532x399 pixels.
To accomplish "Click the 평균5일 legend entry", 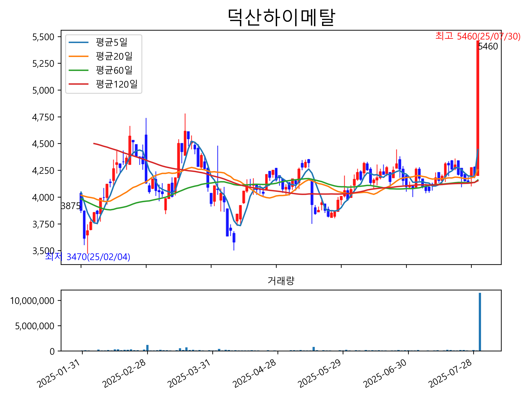I will [111, 42].
